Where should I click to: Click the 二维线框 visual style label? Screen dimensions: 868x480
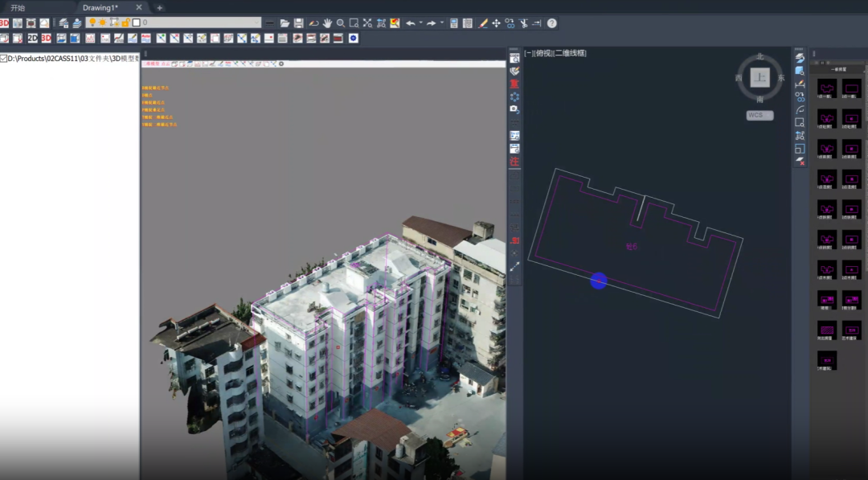tap(571, 53)
